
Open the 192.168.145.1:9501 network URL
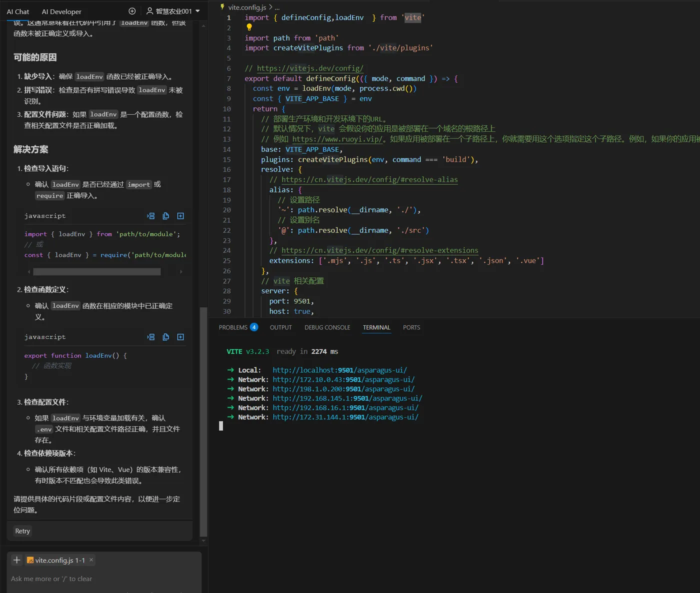pyautogui.click(x=347, y=398)
